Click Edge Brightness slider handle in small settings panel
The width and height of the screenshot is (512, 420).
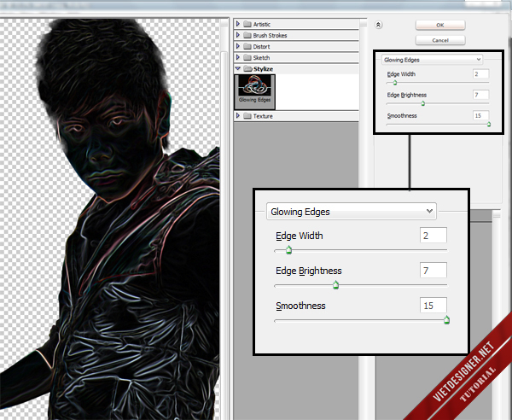pyautogui.click(x=423, y=103)
